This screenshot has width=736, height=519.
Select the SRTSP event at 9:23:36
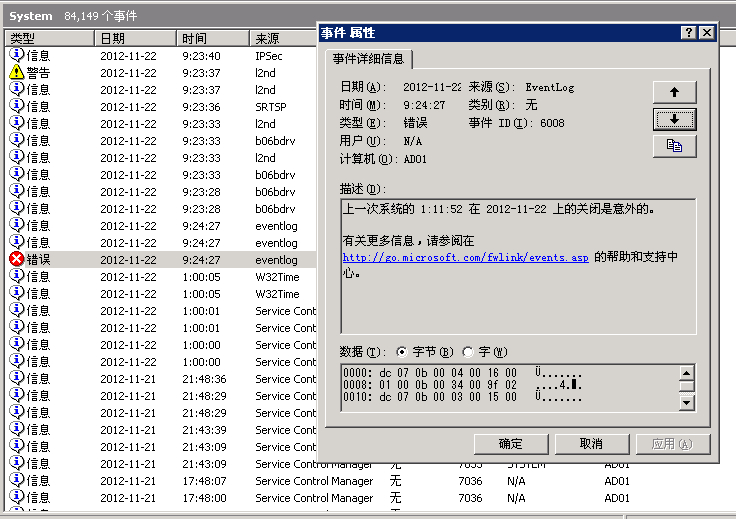pyautogui.click(x=161, y=107)
